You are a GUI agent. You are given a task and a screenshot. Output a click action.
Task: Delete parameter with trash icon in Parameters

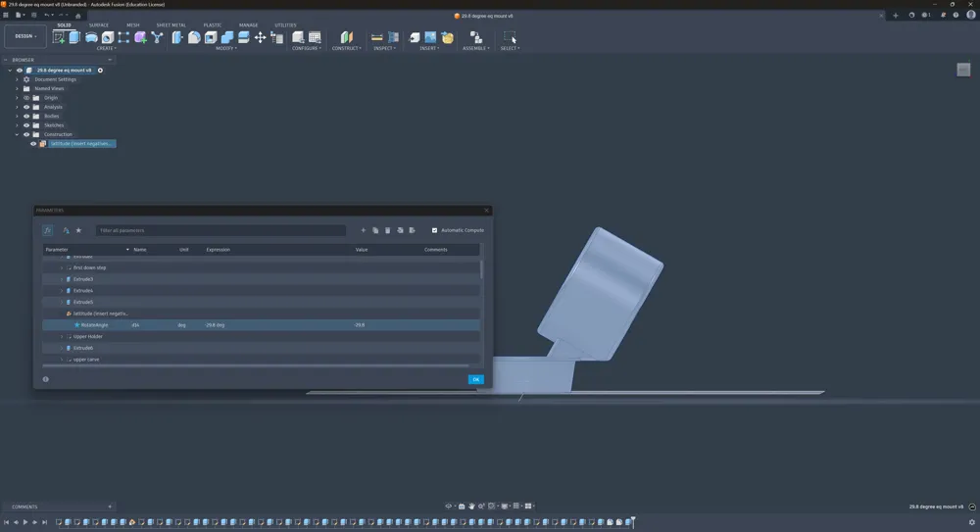(387, 230)
